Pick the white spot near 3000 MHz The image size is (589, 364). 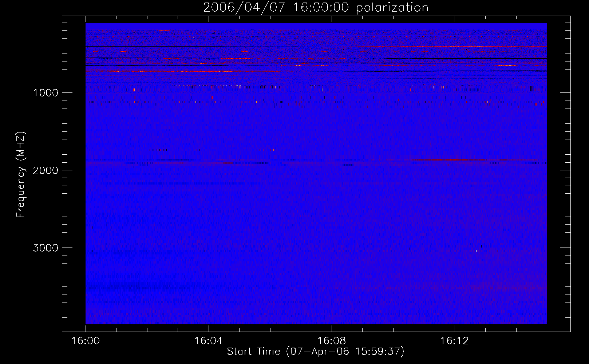[x=476, y=250]
